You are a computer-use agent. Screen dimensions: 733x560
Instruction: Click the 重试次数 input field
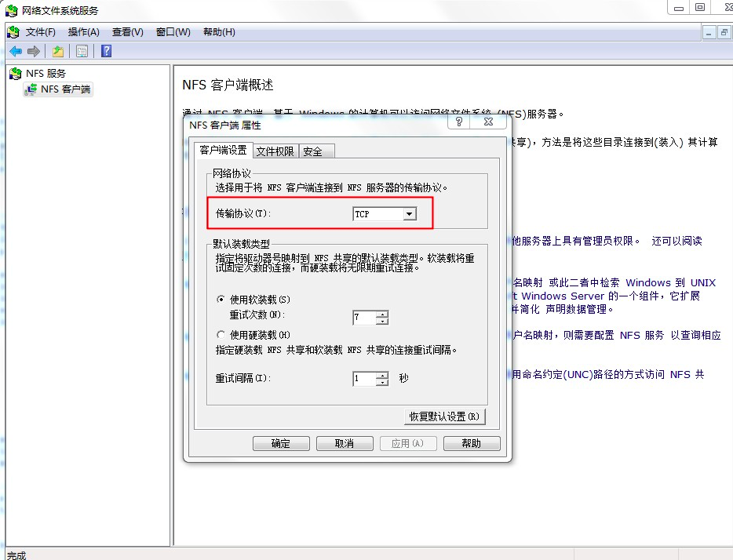365,318
